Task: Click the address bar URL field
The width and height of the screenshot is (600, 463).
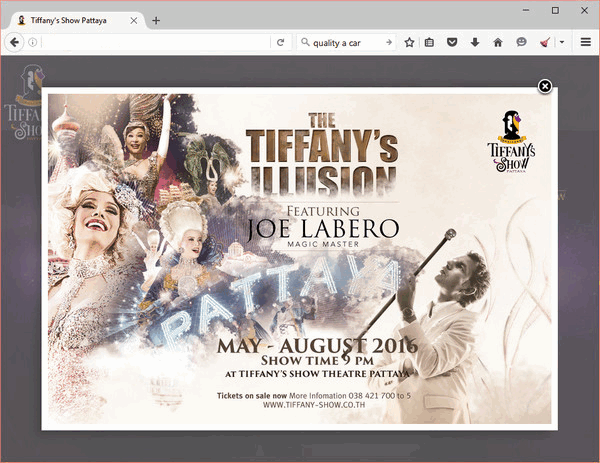Action: (150, 42)
